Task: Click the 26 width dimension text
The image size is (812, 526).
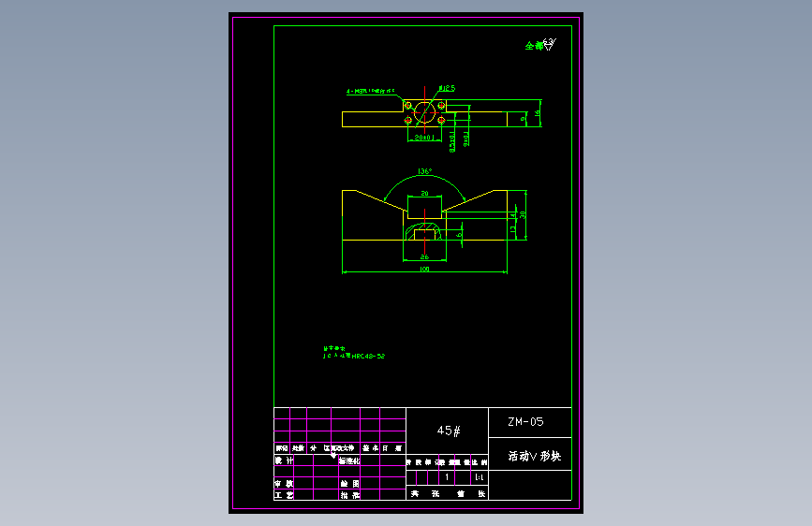Action: point(424,256)
